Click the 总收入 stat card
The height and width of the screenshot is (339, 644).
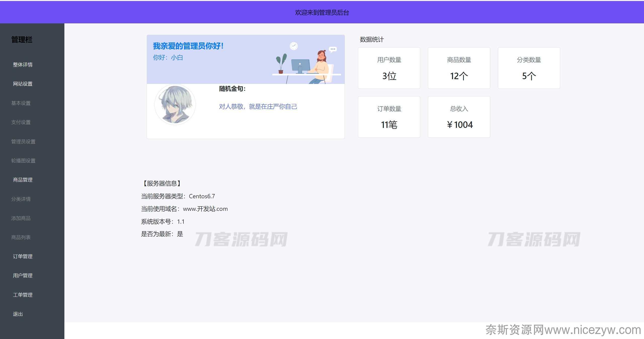coord(459,117)
